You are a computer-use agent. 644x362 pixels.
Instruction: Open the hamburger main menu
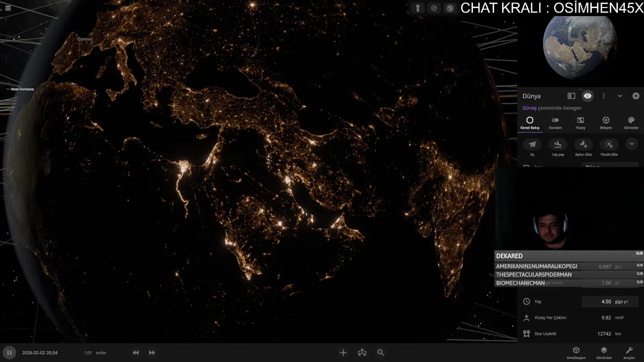(8, 8)
